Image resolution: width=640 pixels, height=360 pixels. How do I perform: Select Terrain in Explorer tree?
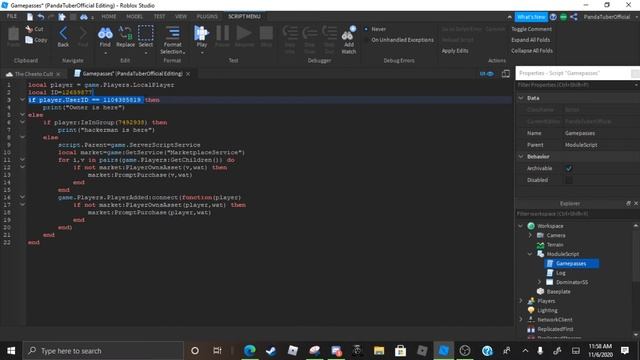pyautogui.click(x=555, y=244)
